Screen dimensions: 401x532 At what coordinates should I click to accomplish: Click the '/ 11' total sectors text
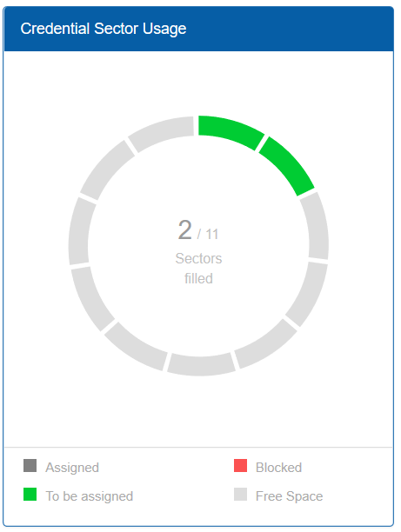208,234
